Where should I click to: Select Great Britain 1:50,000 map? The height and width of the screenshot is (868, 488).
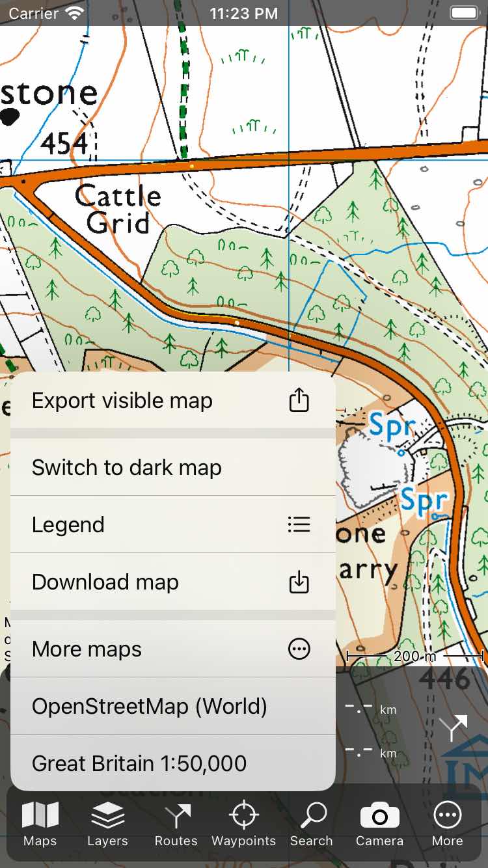(x=173, y=763)
